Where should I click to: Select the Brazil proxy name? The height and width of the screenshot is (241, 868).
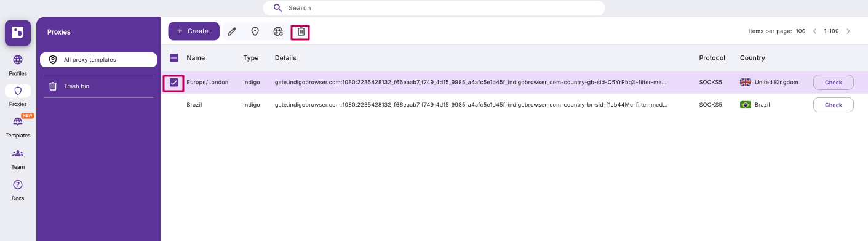pos(194,105)
